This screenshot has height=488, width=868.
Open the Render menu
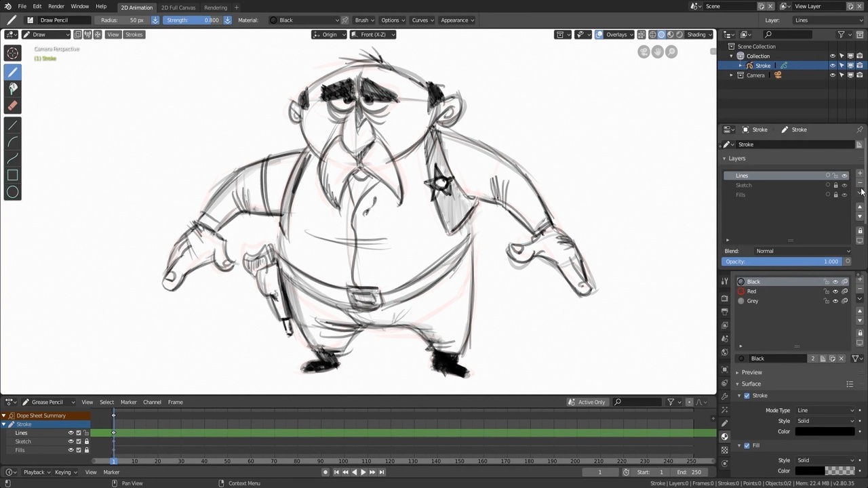[x=56, y=6]
